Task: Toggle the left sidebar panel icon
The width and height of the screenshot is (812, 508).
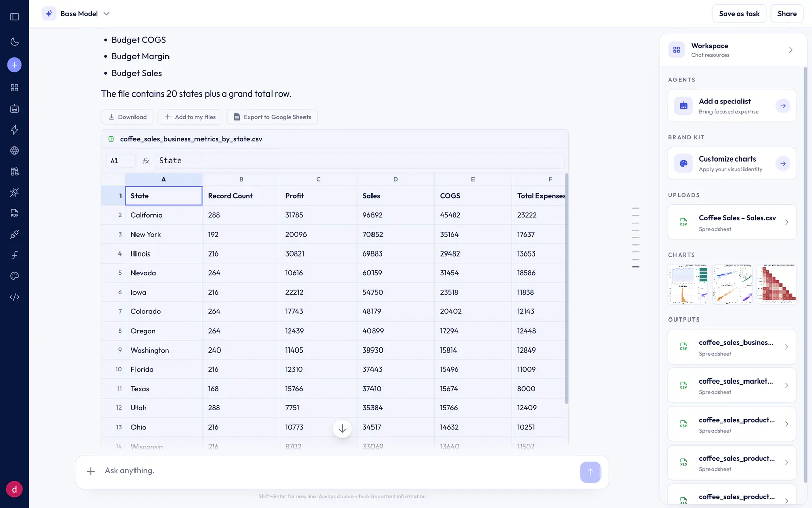Action: point(14,17)
